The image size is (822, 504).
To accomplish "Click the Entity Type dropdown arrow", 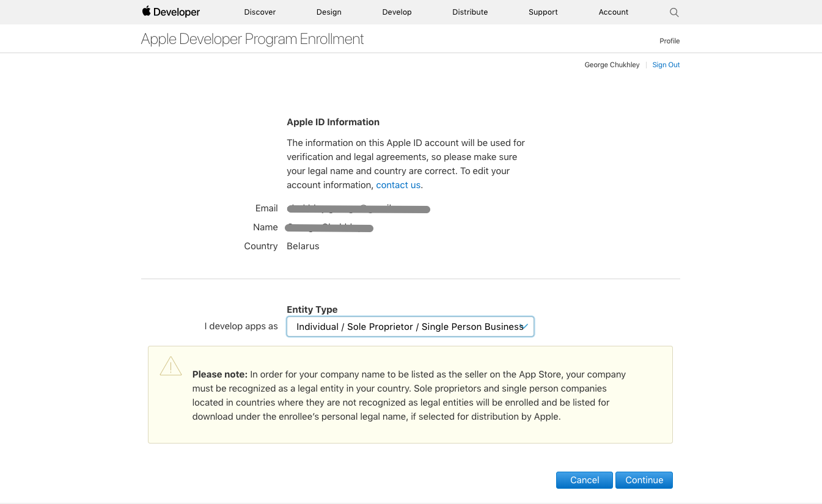I will (525, 327).
